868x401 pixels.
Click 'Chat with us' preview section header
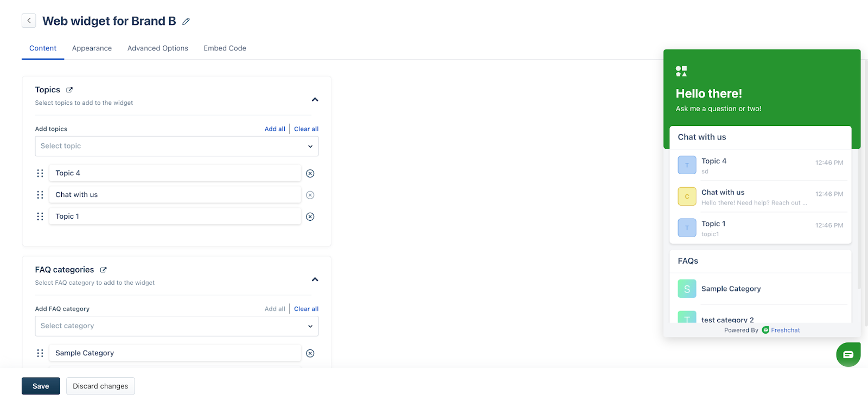click(x=702, y=137)
